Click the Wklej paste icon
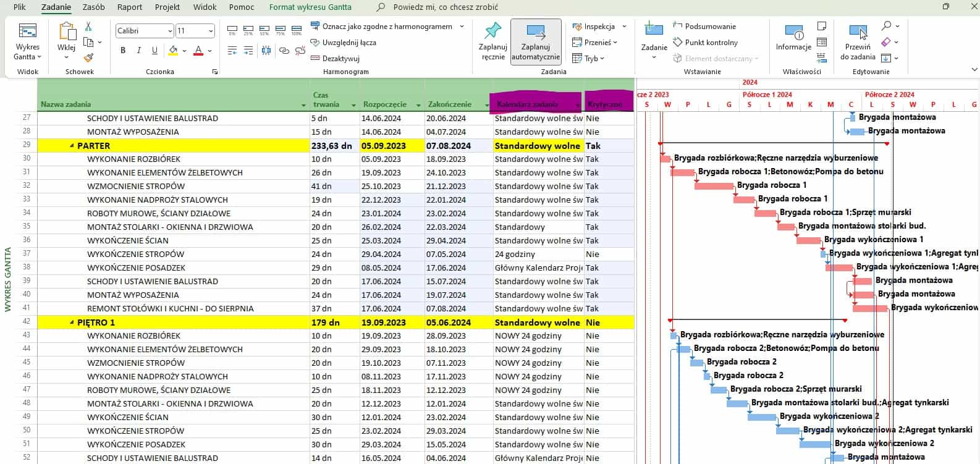The height and width of the screenshot is (464, 980). pyautogui.click(x=67, y=32)
